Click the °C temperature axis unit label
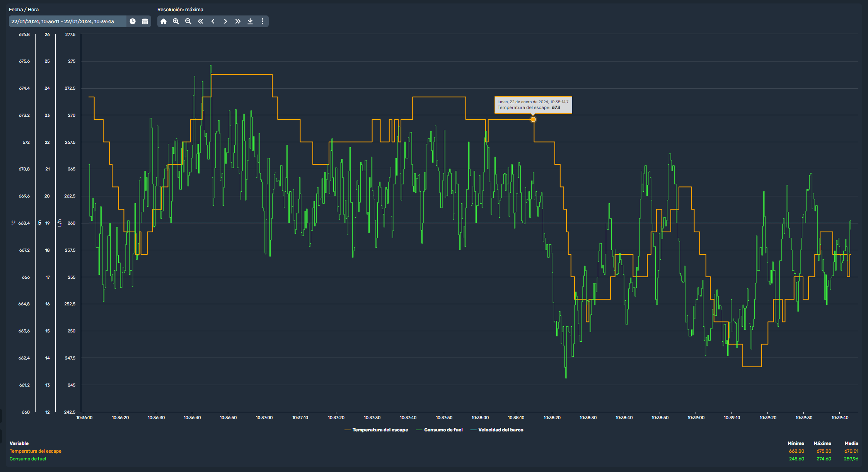The height and width of the screenshot is (472, 868). 14,223
